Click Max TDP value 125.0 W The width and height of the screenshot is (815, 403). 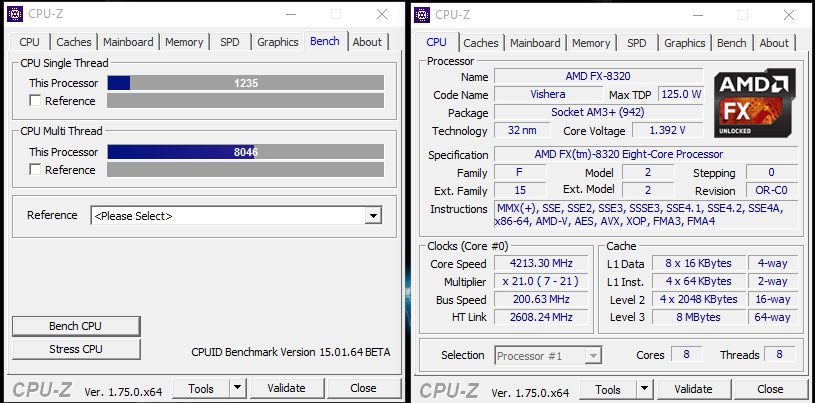coord(681,94)
